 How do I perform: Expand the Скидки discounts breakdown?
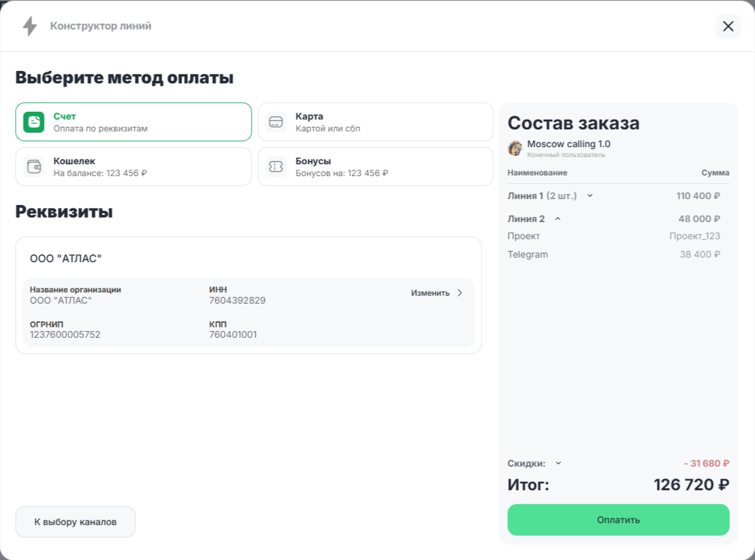coord(559,463)
